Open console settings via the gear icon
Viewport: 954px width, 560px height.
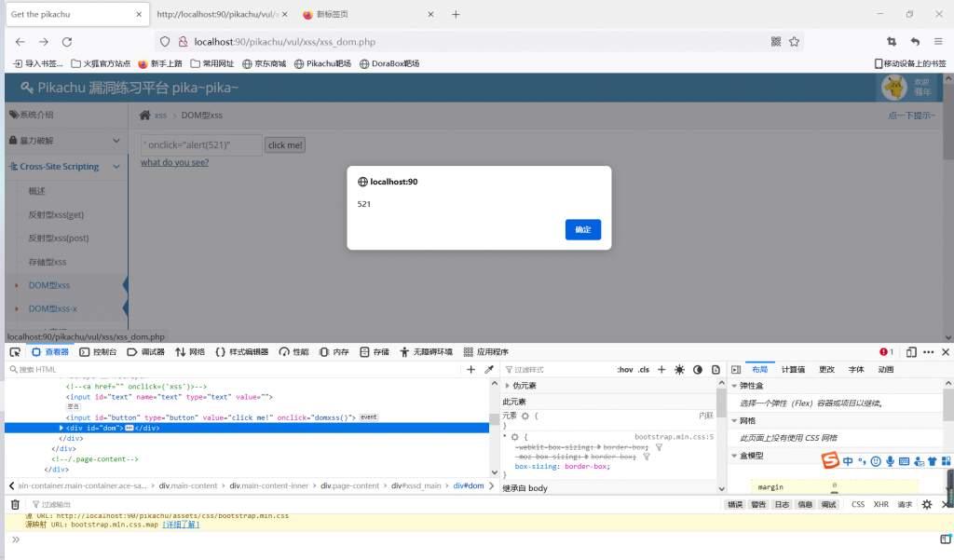[x=926, y=504]
